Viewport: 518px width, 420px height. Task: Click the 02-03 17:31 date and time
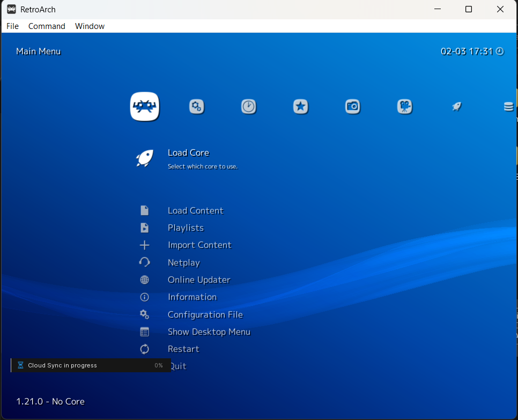(x=467, y=51)
